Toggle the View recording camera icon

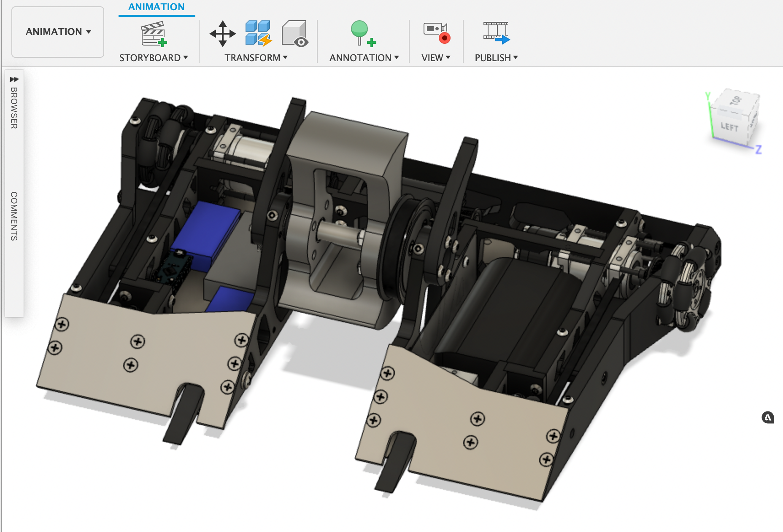point(437,33)
